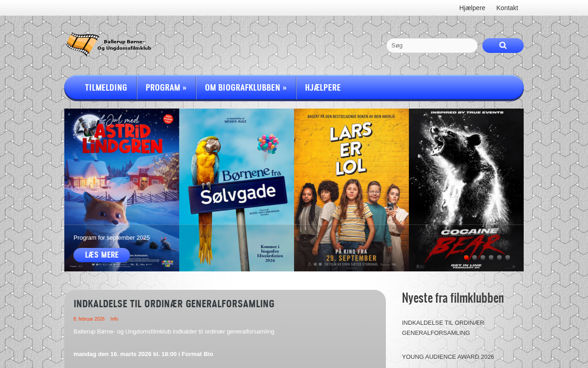Open the Indkaldelse til ordinær generalforsamling article heading
This screenshot has width=588, height=368.
coord(174,304)
